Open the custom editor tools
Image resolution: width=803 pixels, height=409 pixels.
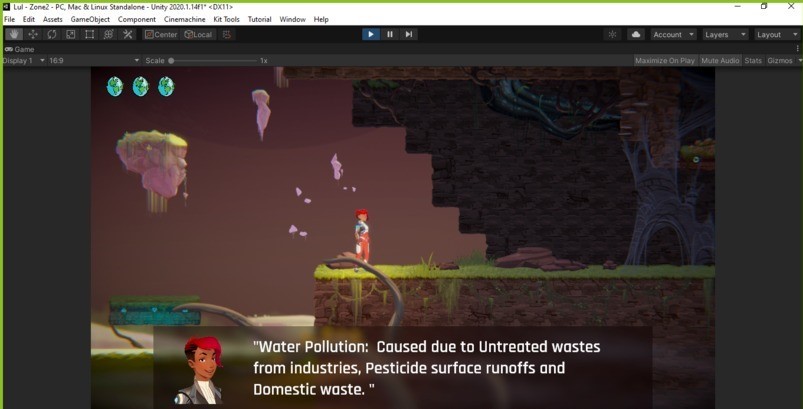tap(128, 34)
